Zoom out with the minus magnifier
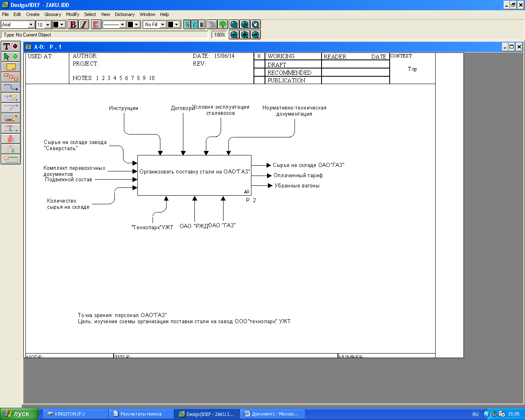This screenshot has height=420, width=525. pos(256,35)
